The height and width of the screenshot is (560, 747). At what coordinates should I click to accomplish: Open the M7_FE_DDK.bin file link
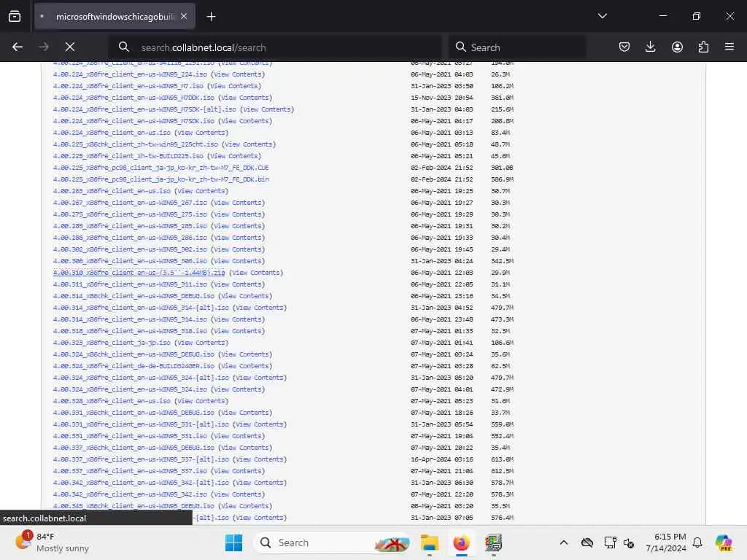pyautogui.click(x=161, y=179)
